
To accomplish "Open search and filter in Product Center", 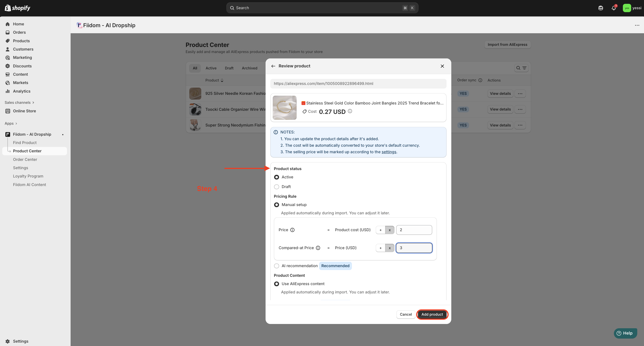I will click(x=521, y=68).
